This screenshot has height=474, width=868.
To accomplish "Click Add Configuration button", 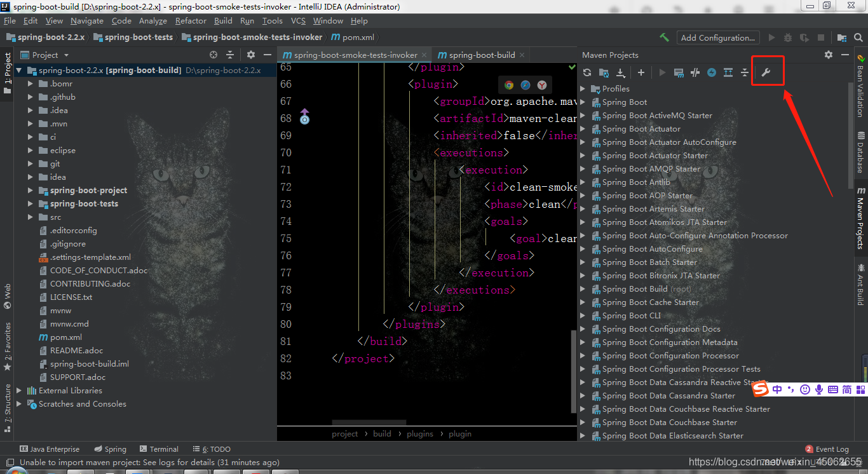I will click(719, 37).
